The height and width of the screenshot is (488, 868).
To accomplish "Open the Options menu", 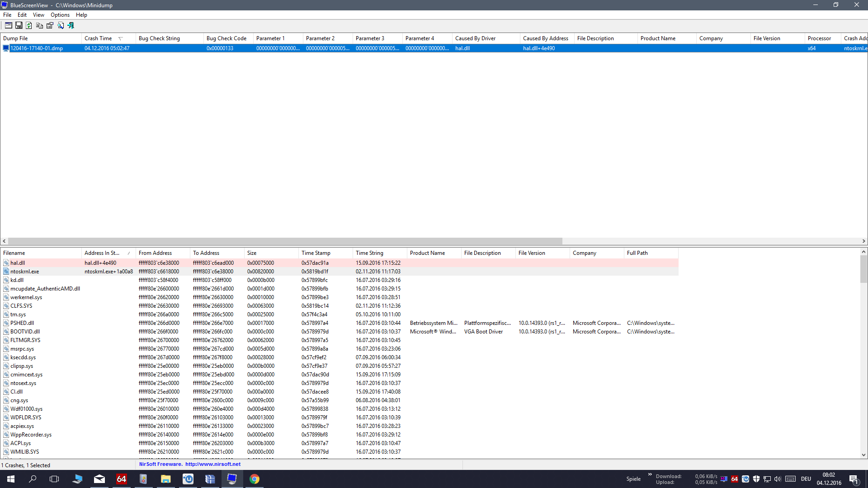I will [x=60, y=15].
